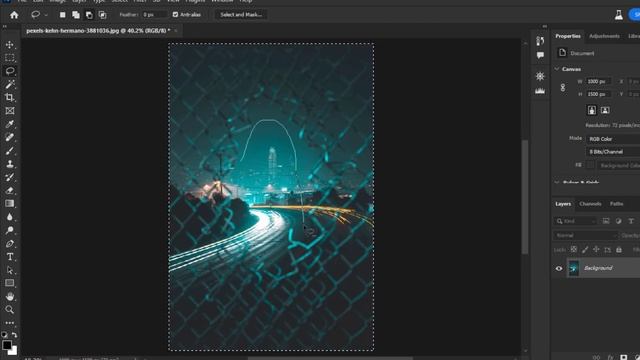The width and height of the screenshot is (640, 360).
Task: Expand the collapsed panel dock arrows
Action: 544,27
